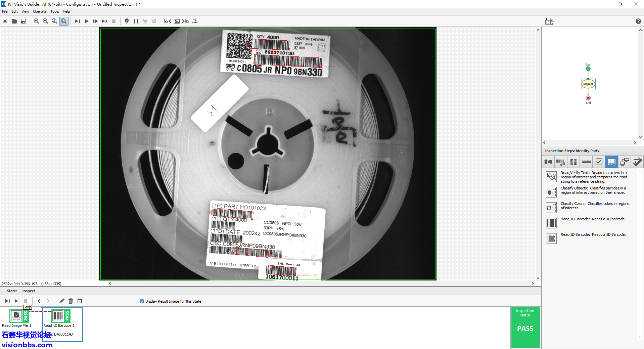Screen dimensions: 644x349
Task: Open the Operate menu
Action: 40,11
